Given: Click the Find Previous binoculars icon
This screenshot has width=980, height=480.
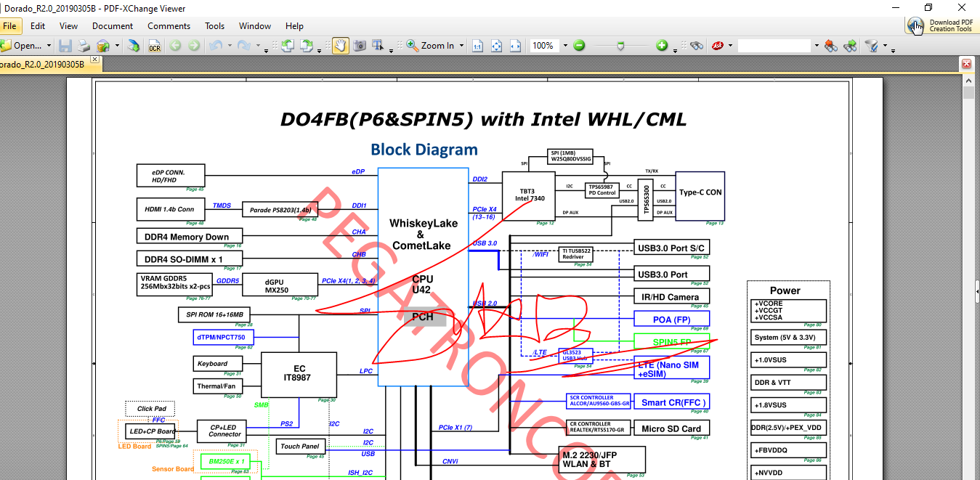Looking at the screenshot, I should click(x=831, y=45).
